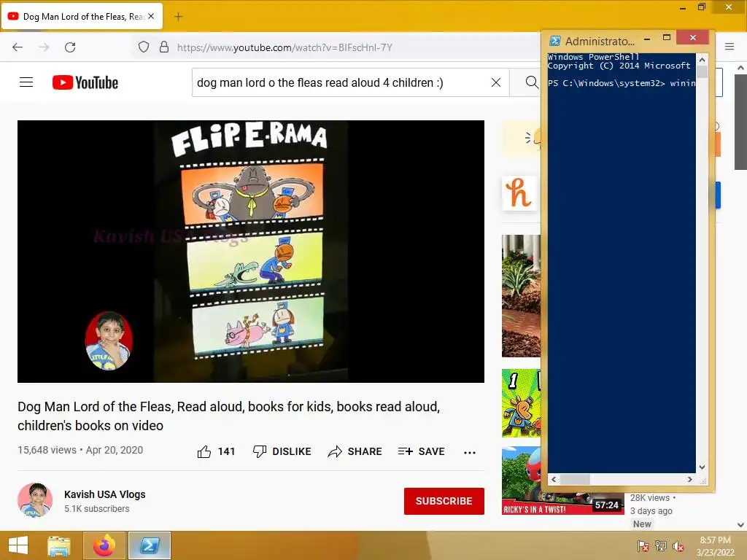Viewport: 747px width, 560px height.
Task: Close the Dog Man YouTube tab
Action: pyautogui.click(x=151, y=16)
